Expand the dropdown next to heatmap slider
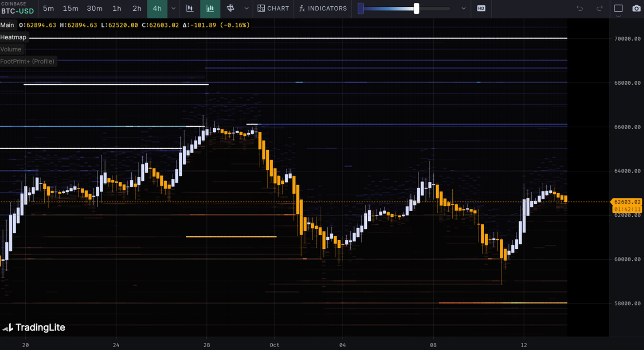The width and height of the screenshot is (644, 350). coord(464,9)
